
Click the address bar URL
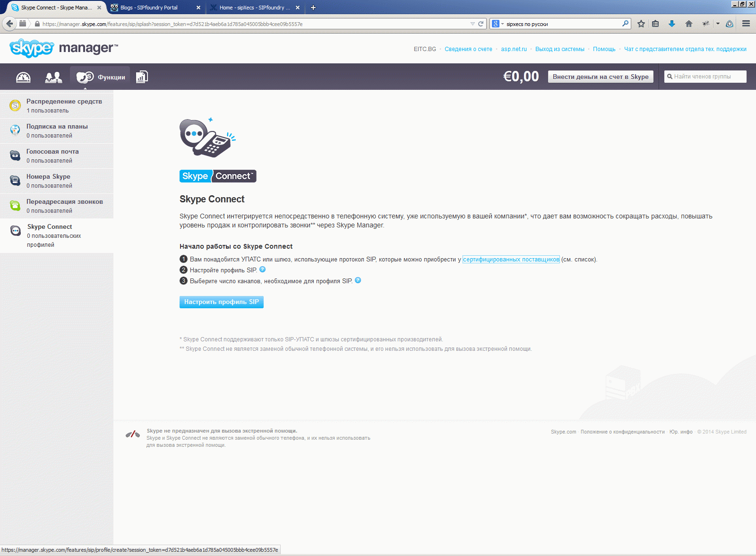(x=172, y=24)
